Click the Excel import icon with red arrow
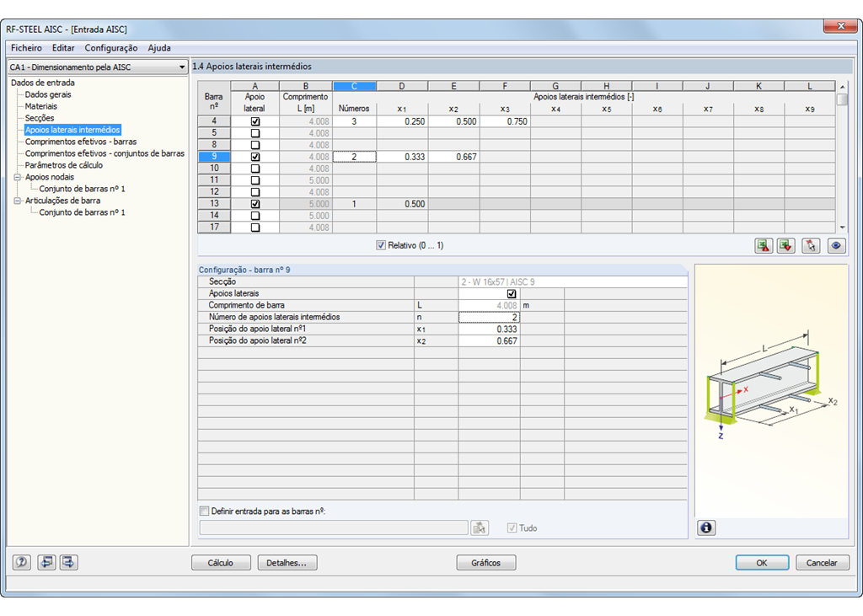Viewport: 863px width, 616px height. click(786, 245)
